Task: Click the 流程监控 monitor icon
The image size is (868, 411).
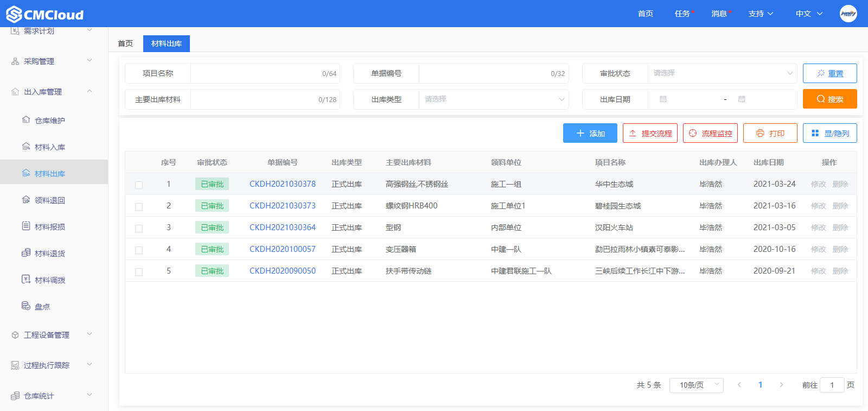Action: [693, 133]
